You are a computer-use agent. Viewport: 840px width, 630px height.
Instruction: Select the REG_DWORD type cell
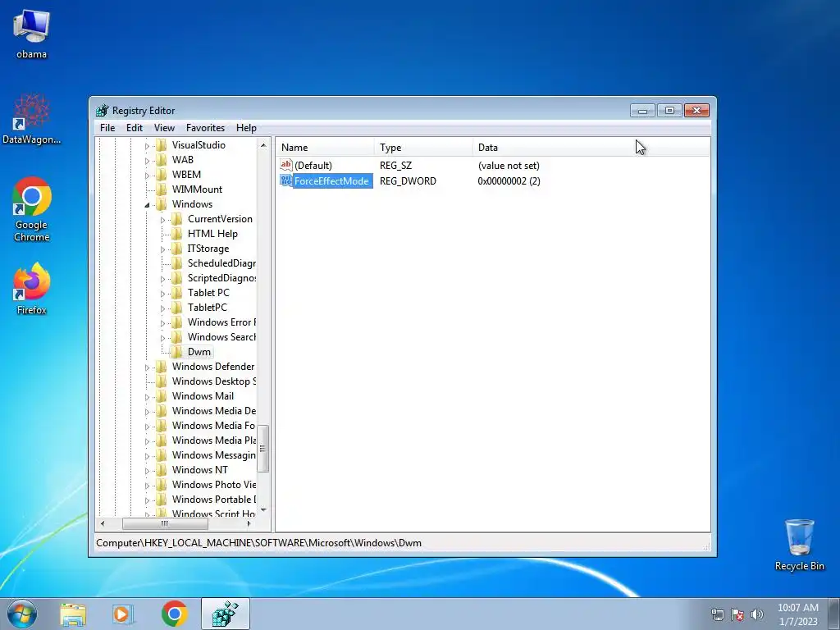(408, 180)
